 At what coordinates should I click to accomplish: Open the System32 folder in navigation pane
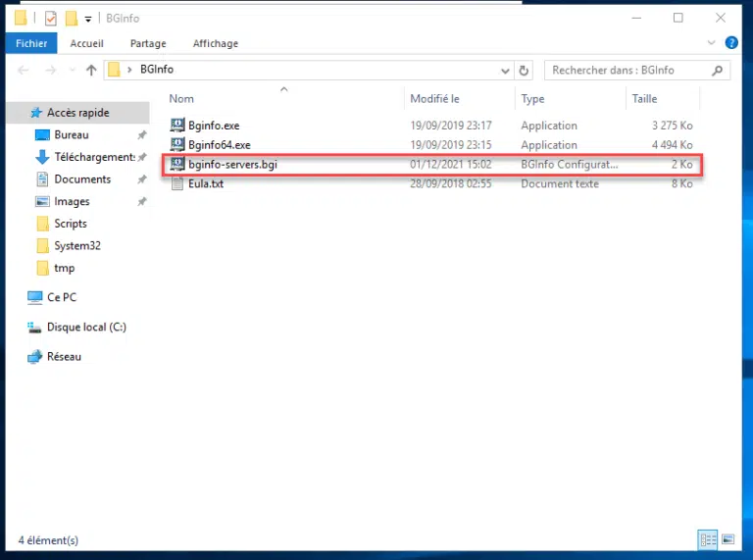(x=76, y=245)
